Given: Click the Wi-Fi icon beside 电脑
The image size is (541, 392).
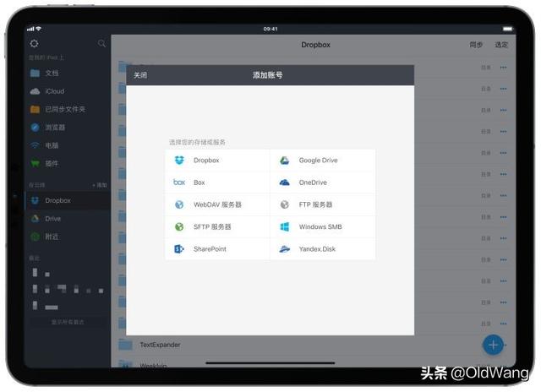Looking at the screenshot, I should coord(35,145).
